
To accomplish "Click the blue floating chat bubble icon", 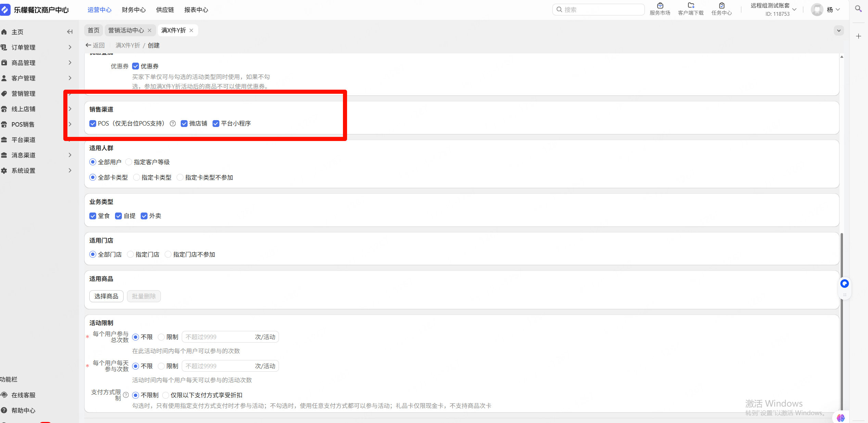I will (x=844, y=284).
